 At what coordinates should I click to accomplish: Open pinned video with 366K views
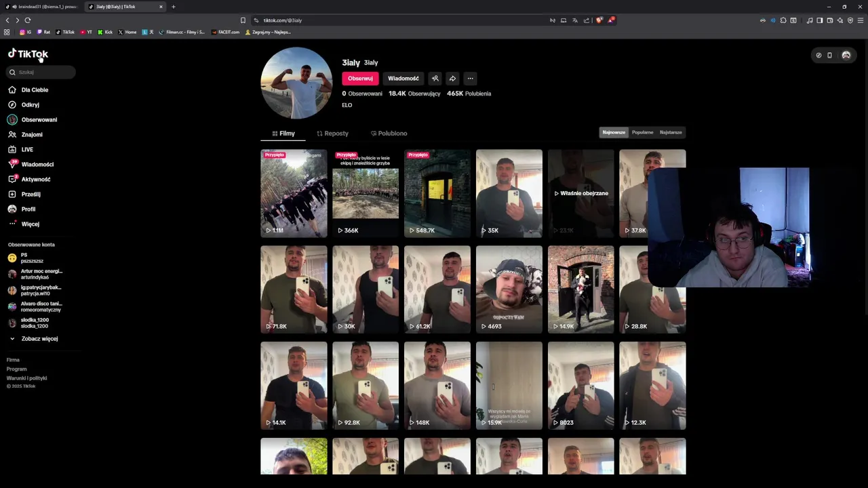point(366,193)
